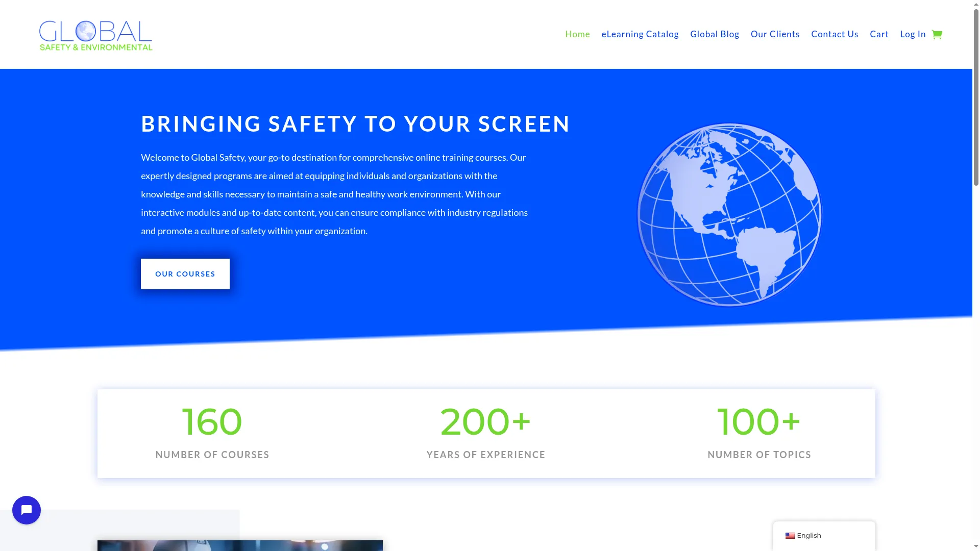The height and width of the screenshot is (551, 980).
Task: Open the Contact Us page
Action: [835, 34]
